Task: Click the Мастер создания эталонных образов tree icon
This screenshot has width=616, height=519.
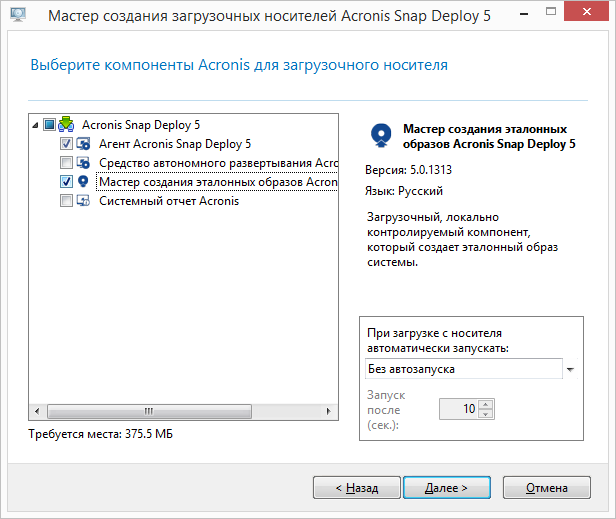Action: coord(83,182)
